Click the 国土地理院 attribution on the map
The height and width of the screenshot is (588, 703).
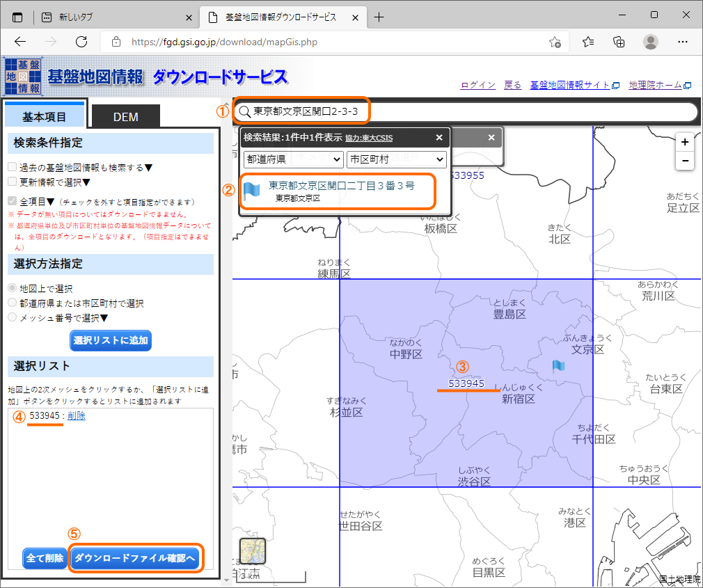click(x=680, y=579)
